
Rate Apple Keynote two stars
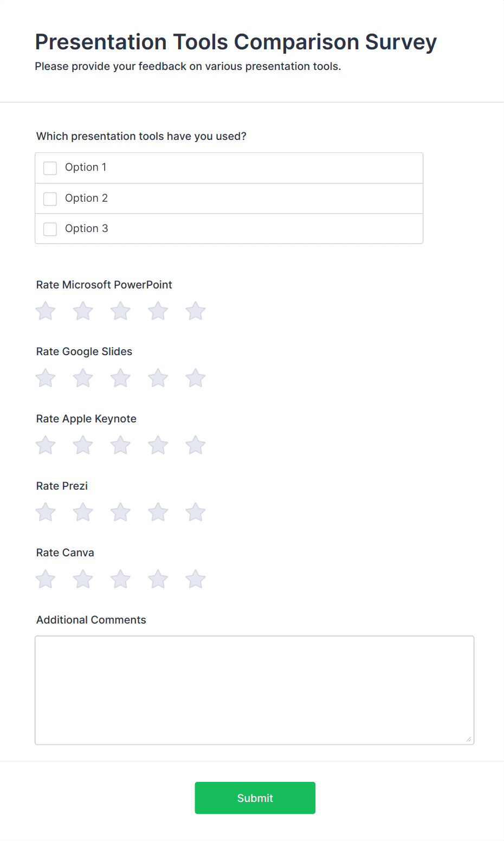[x=83, y=446]
